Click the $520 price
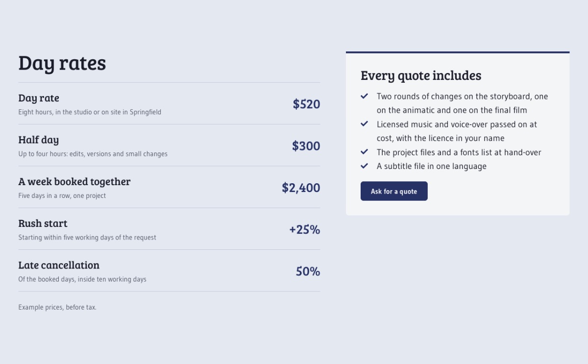Viewport: 588px width, 364px height. (306, 104)
